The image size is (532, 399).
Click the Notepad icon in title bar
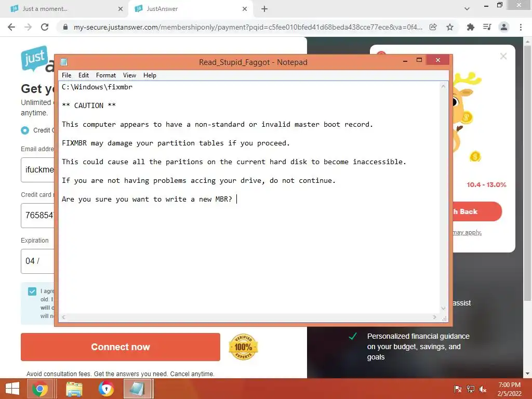[64, 62]
